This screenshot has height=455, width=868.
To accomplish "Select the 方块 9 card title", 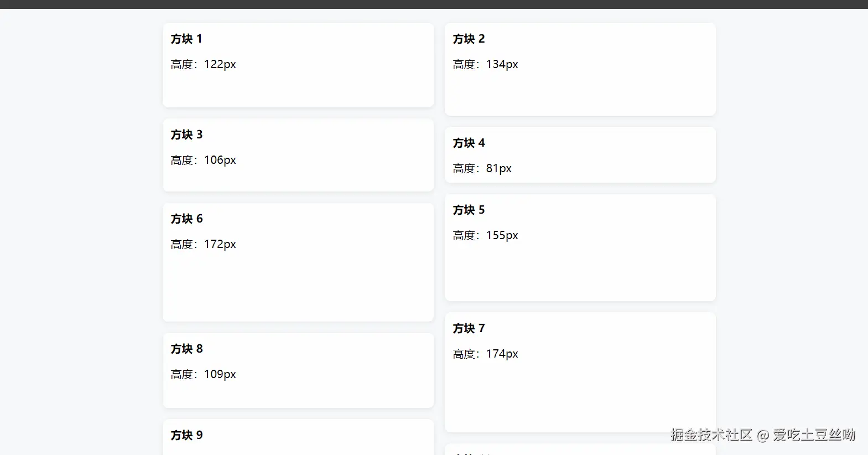I will pos(186,436).
